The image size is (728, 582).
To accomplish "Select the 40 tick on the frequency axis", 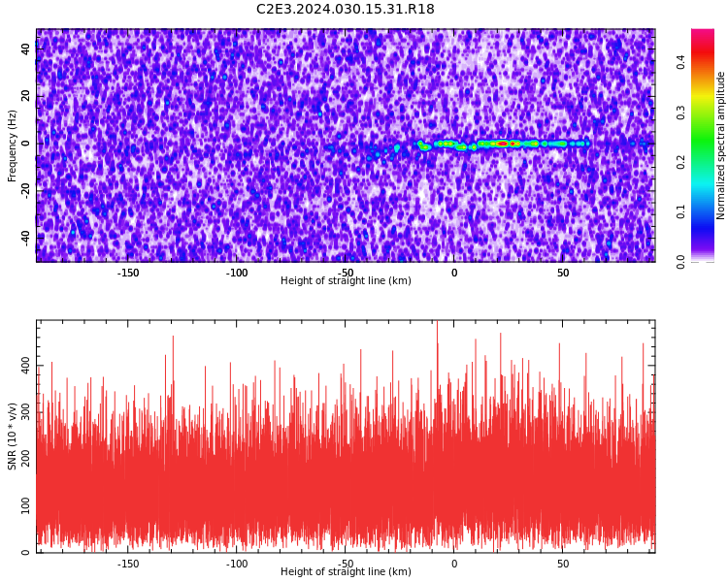I will pyautogui.click(x=25, y=48).
